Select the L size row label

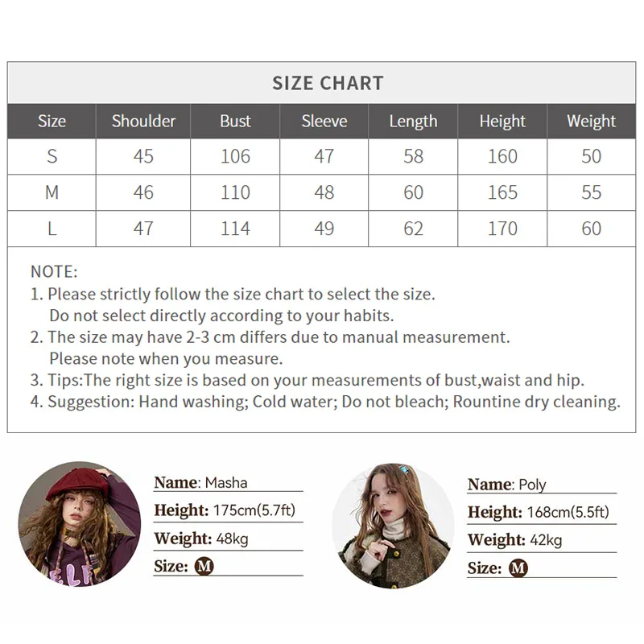(x=52, y=229)
